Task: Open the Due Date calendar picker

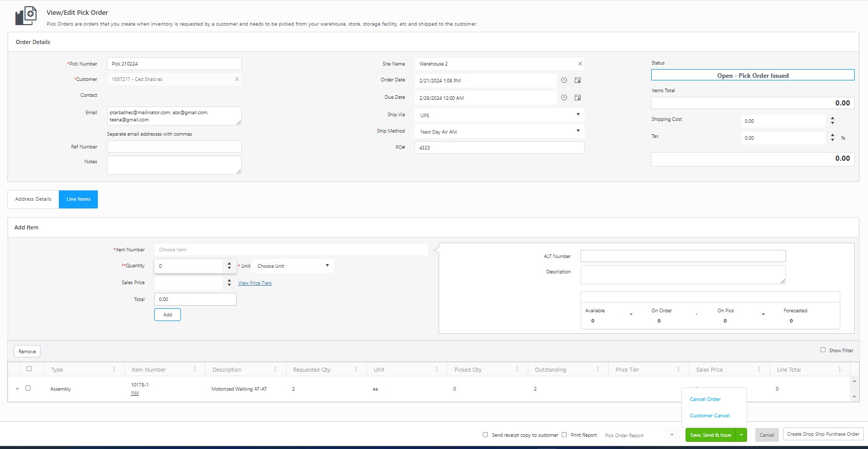Action: [x=577, y=98]
